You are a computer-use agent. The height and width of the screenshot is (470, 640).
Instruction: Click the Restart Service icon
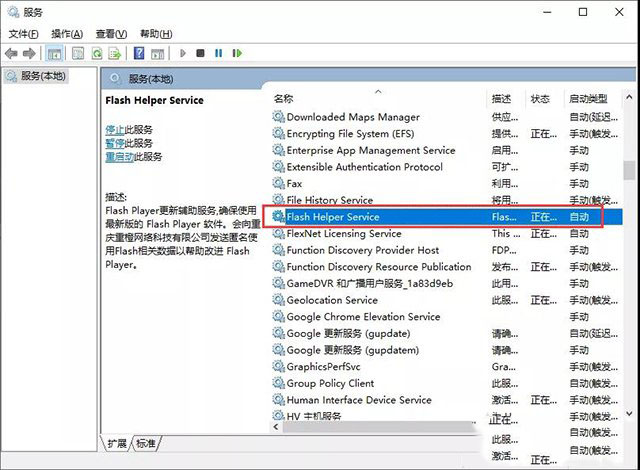click(237, 53)
